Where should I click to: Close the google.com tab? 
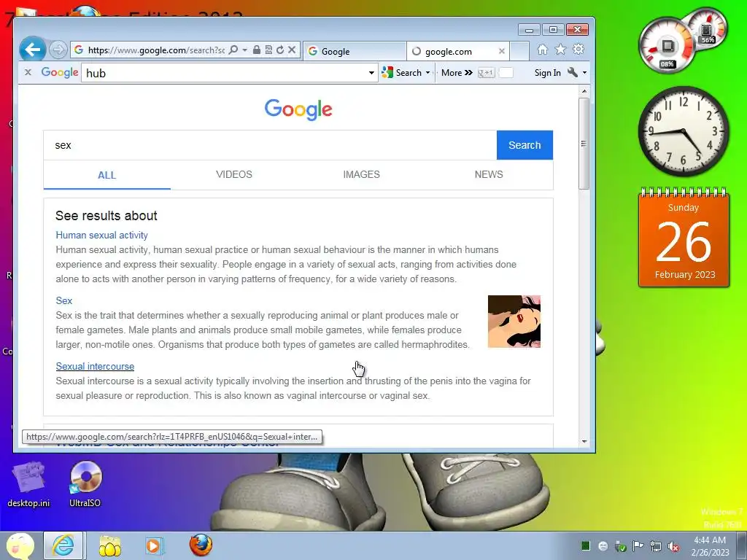click(501, 51)
